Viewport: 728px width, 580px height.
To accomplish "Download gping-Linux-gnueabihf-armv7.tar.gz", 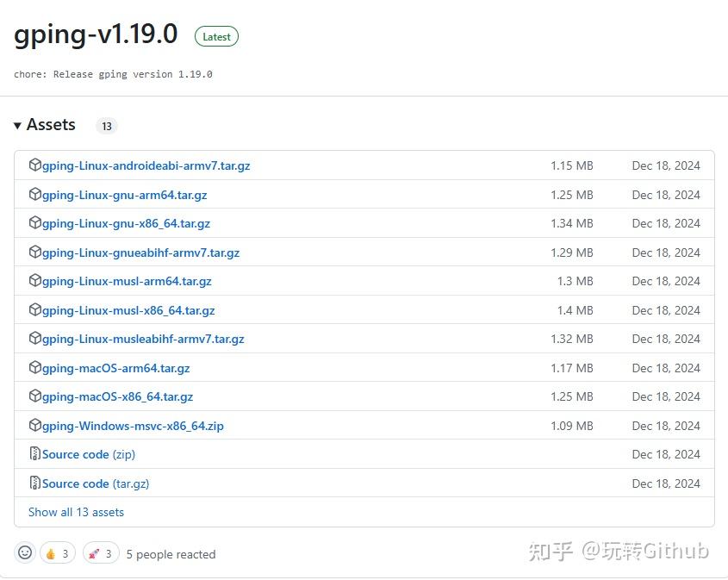I will pyautogui.click(x=140, y=253).
